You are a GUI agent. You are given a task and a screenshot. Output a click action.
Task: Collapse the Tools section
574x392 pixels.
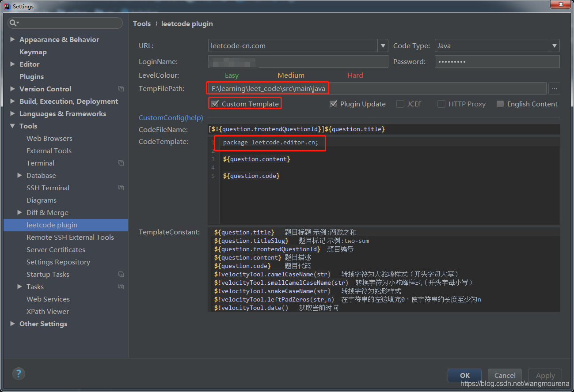[x=12, y=126]
